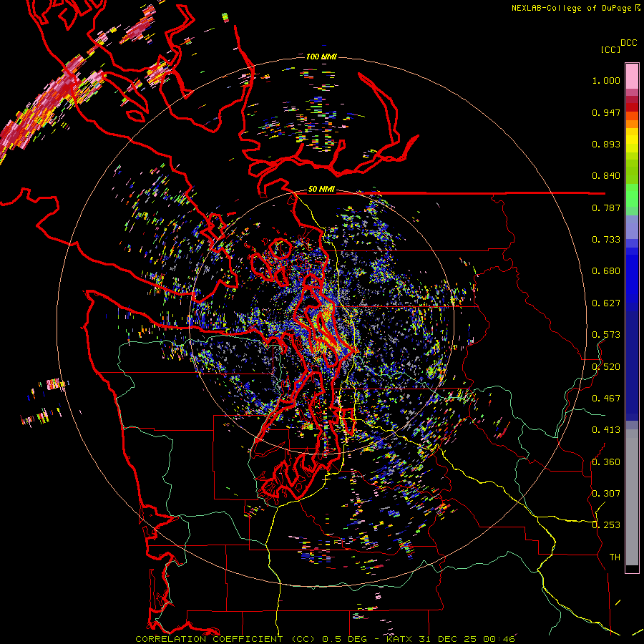Screen dimensions: 644x644
Task: Select the 0.253 scale value
Action: 606,525
